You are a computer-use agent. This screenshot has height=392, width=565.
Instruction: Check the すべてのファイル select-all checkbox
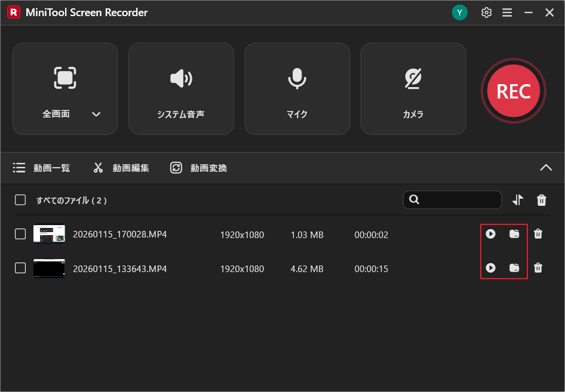pos(20,200)
